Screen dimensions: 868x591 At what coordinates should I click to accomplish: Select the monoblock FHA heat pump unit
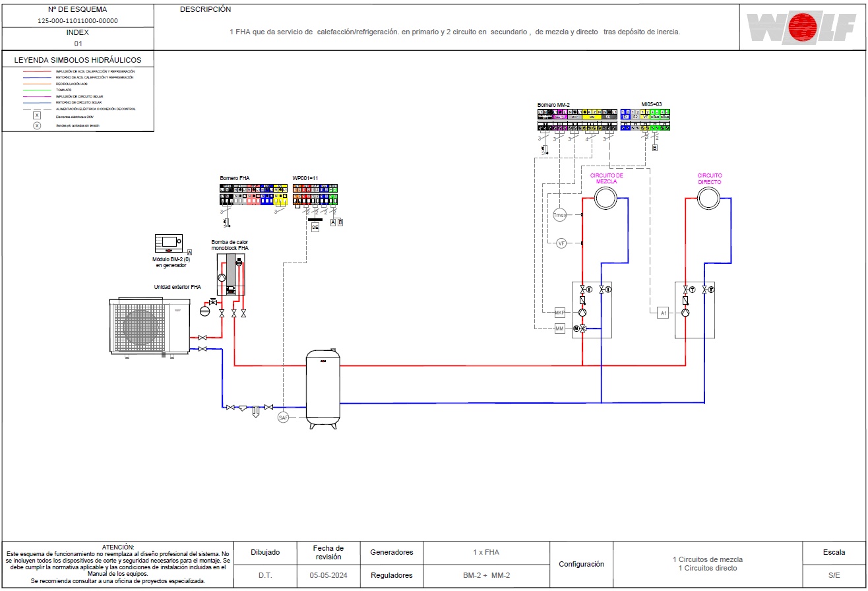click(231, 274)
